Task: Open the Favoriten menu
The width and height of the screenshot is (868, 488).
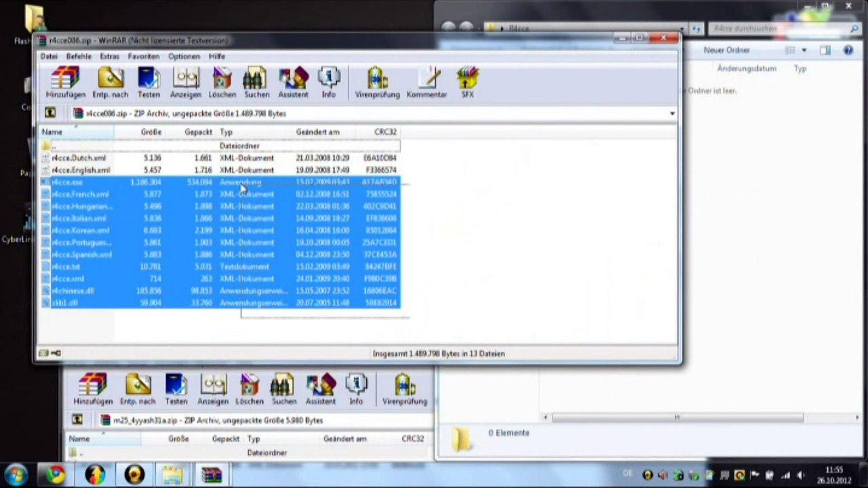Action: [144, 56]
